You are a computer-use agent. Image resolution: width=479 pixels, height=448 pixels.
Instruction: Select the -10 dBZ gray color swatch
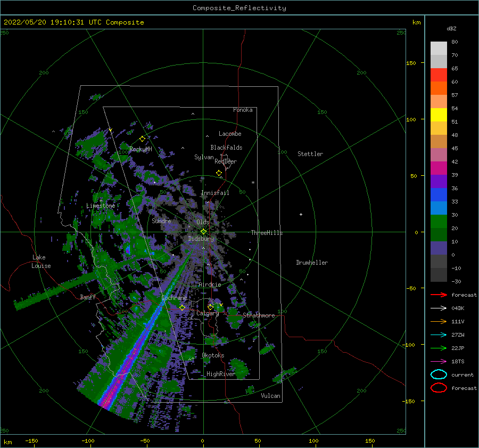coord(439,275)
